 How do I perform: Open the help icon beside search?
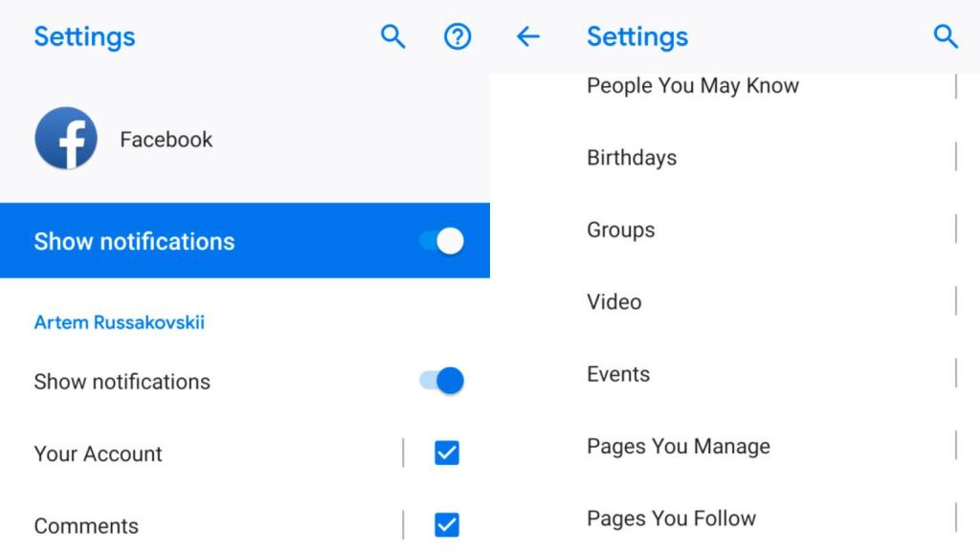tap(457, 36)
